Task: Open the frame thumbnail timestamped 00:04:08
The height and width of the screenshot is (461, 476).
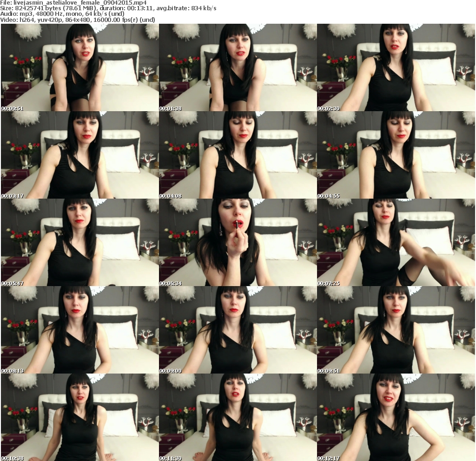Action: (238, 155)
